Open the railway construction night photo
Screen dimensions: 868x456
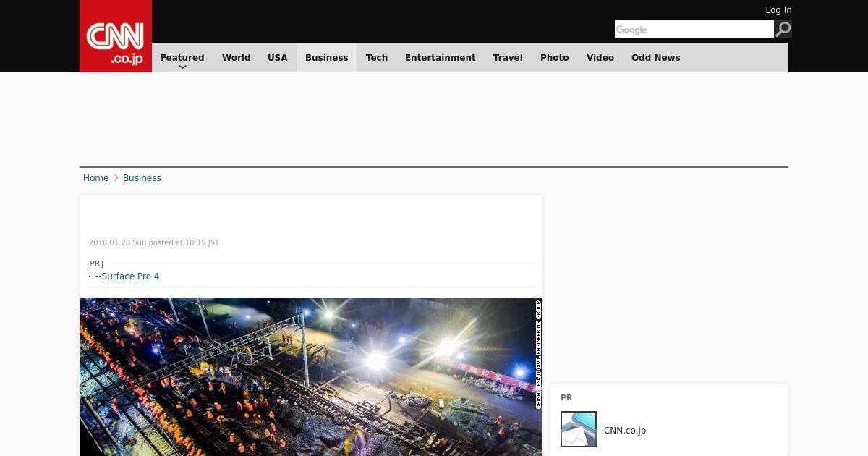coord(311,377)
